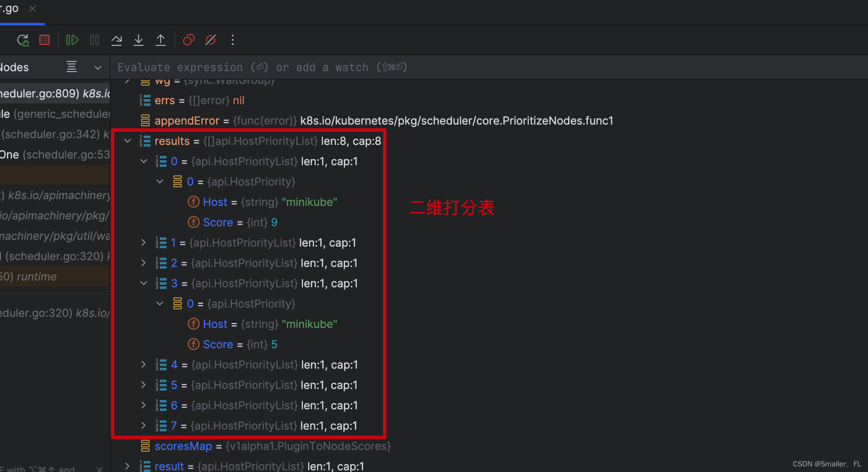Expand results element 4
The image size is (868, 472).
click(x=144, y=364)
